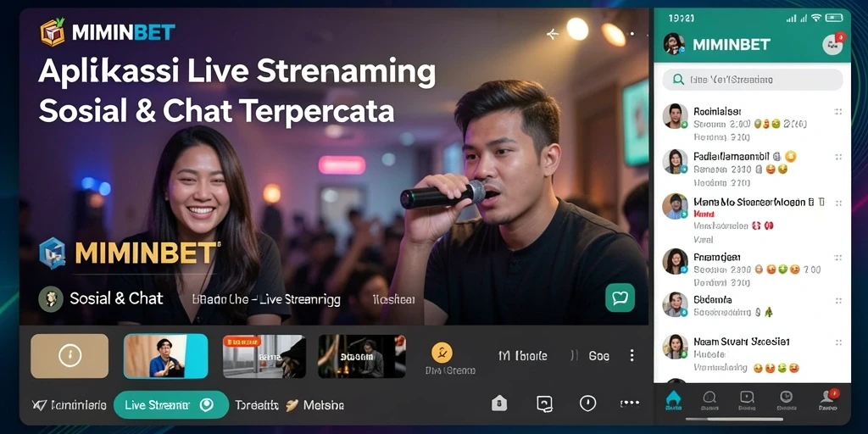Open the Neam Swart Seesist chat

pos(753,353)
